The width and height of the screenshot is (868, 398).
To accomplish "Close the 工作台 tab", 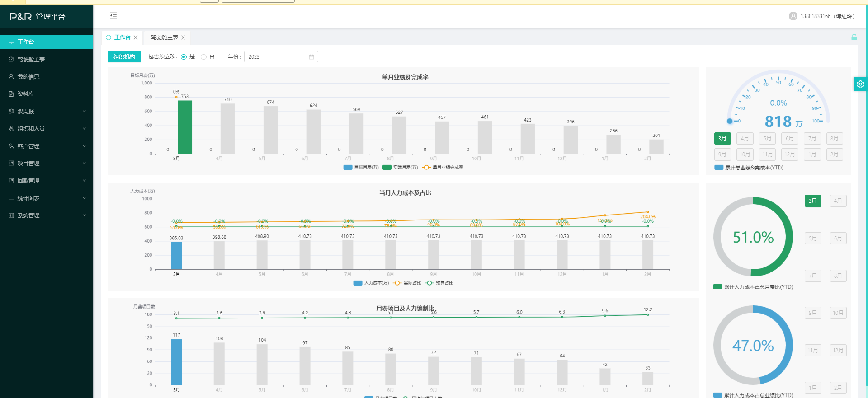I will coord(136,37).
